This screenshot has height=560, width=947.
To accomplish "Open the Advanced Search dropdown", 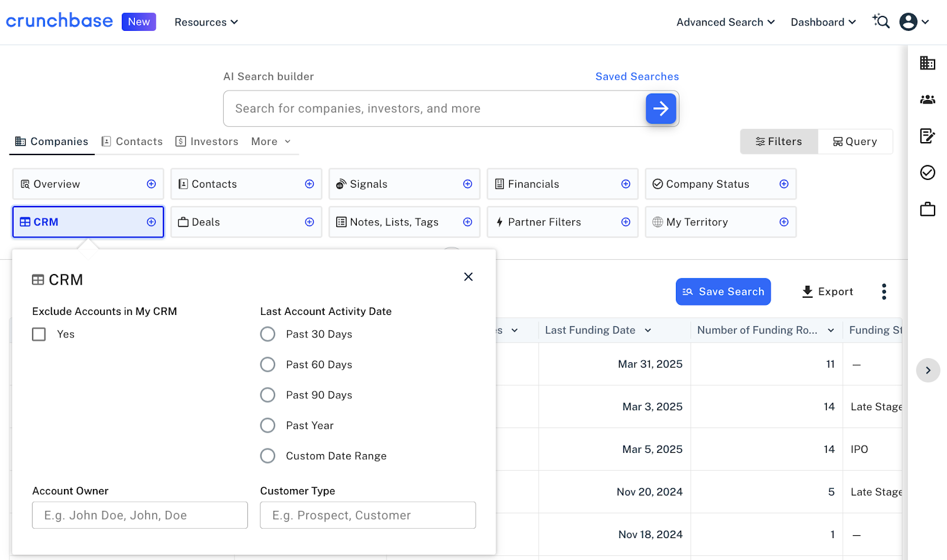I will pos(726,22).
